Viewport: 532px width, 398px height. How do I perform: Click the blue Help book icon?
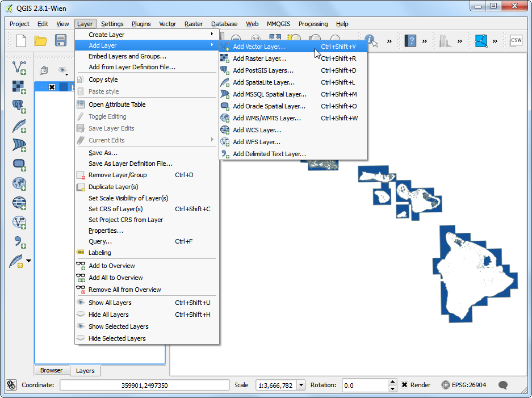410,41
